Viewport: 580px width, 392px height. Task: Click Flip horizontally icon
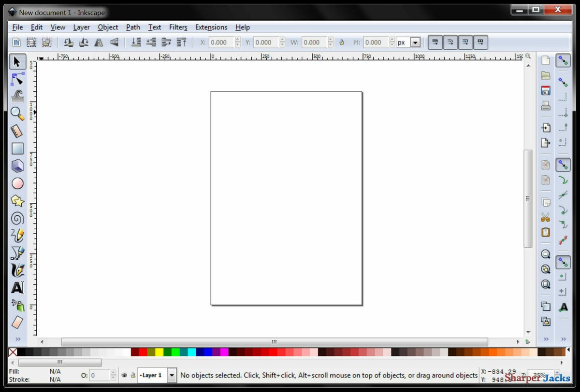[99, 42]
